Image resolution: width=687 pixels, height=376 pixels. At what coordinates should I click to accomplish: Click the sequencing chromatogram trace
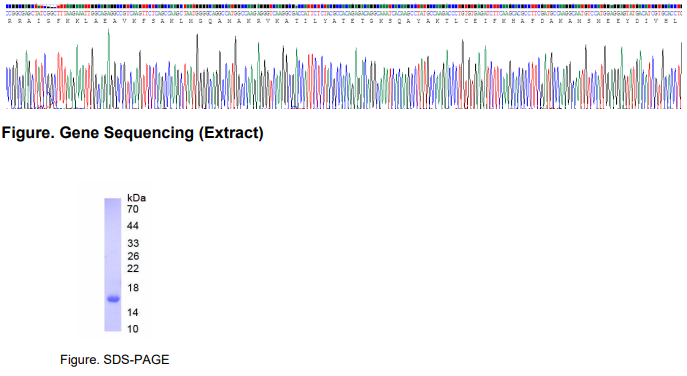coord(344,69)
